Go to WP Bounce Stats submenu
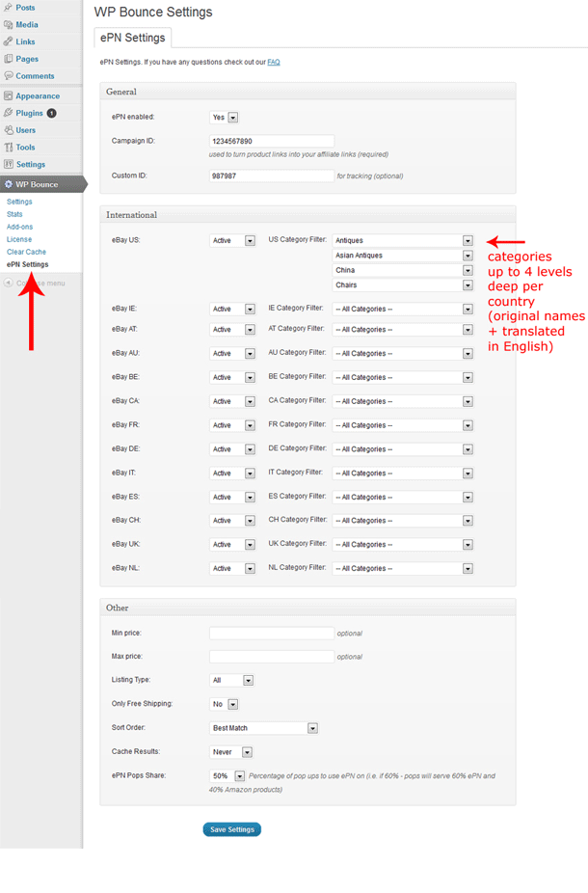The width and height of the screenshot is (588, 893). (14, 214)
